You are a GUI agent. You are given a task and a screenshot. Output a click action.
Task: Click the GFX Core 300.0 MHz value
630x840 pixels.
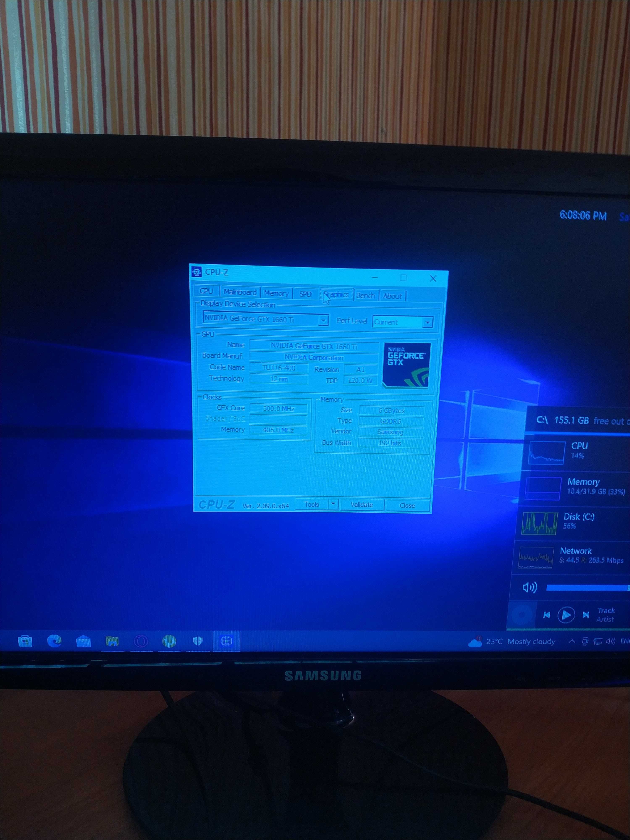pyautogui.click(x=278, y=409)
